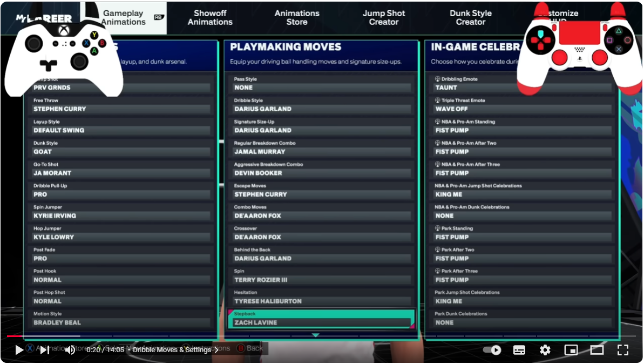Screen dimensions: 644x364
Task: Enter fullscreen mode
Action: pyautogui.click(x=622, y=350)
